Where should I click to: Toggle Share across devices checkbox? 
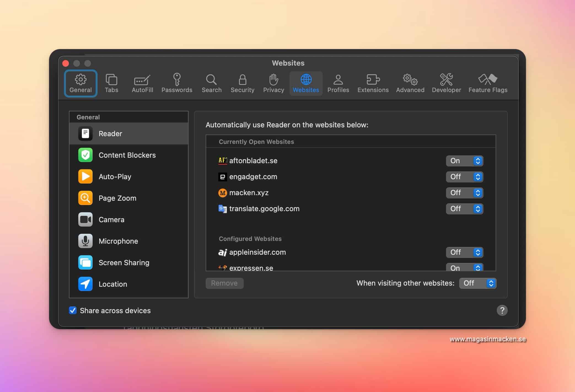73,310
